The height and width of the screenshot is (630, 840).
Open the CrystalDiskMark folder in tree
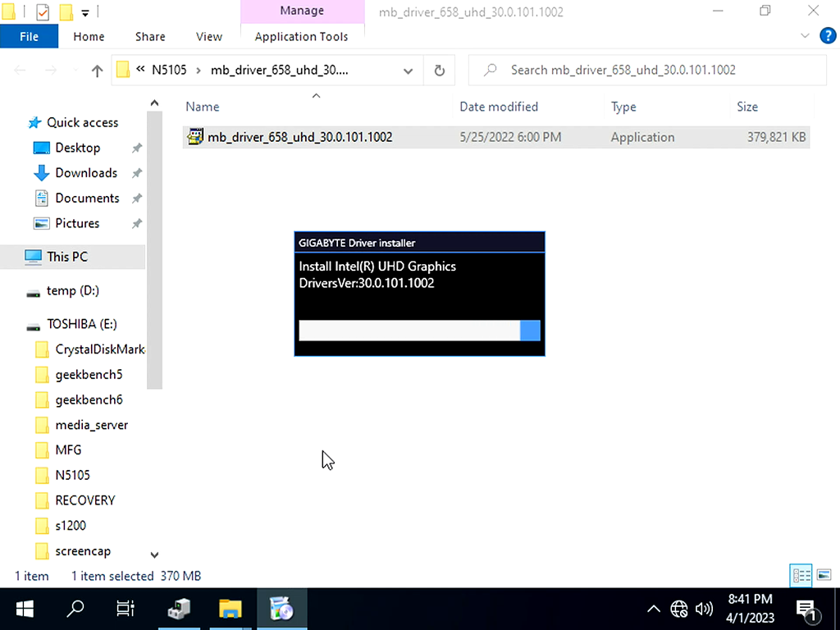point(99,349)
